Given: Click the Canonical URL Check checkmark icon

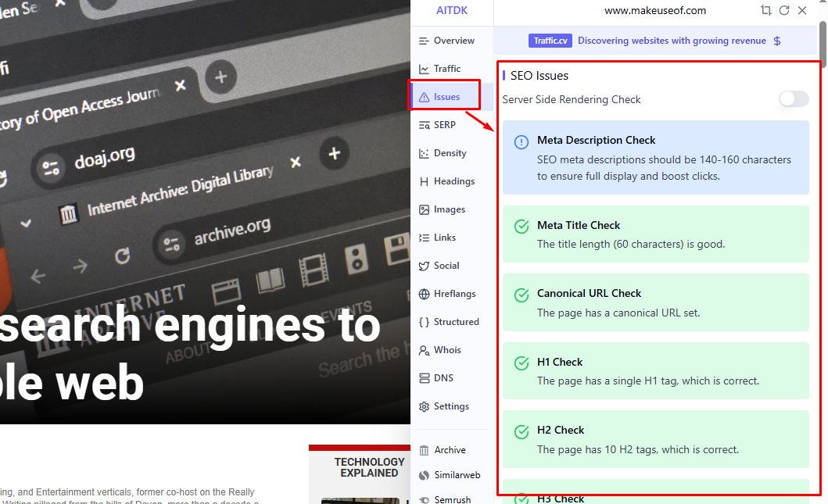Looking at the screenshot, I should [x=522, y=295].
